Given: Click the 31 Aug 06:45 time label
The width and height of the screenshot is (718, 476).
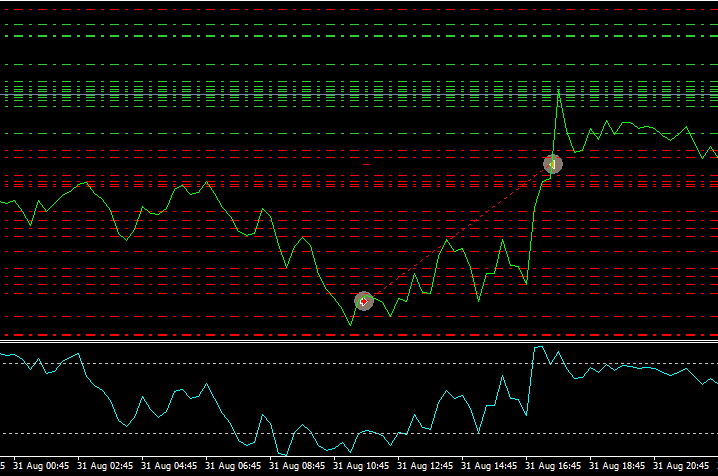Looking at the screenshot, I should (233, 466).
